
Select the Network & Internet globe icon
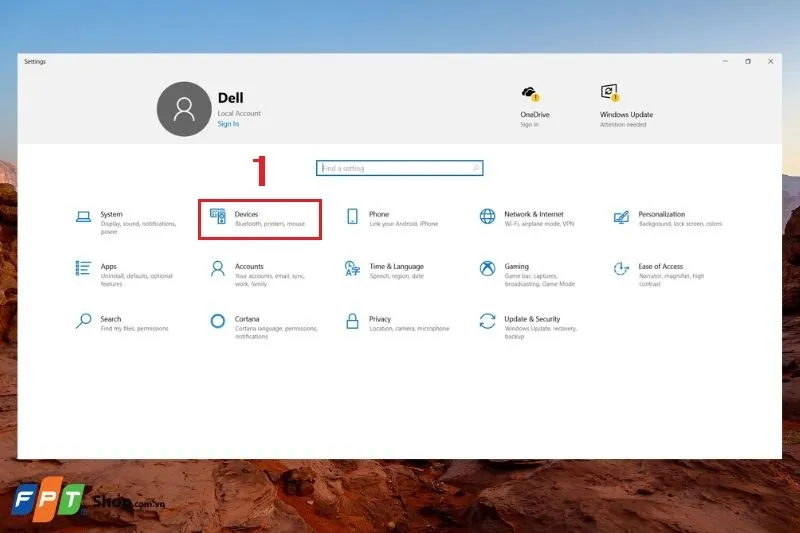click(x=487, y=216)
